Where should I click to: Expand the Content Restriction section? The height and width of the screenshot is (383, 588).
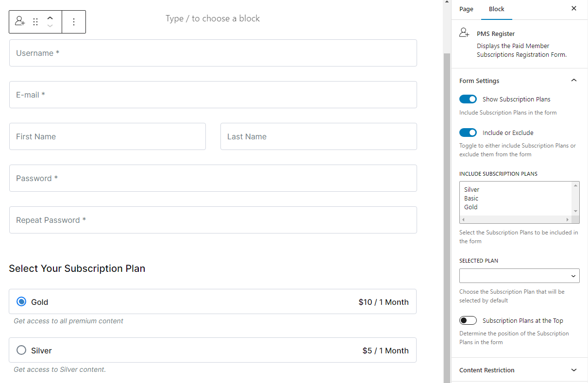pos(573,370)
